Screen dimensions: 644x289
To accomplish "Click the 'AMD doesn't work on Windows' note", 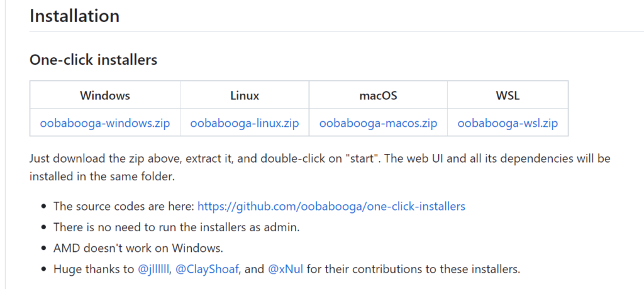I will point(138,248).
